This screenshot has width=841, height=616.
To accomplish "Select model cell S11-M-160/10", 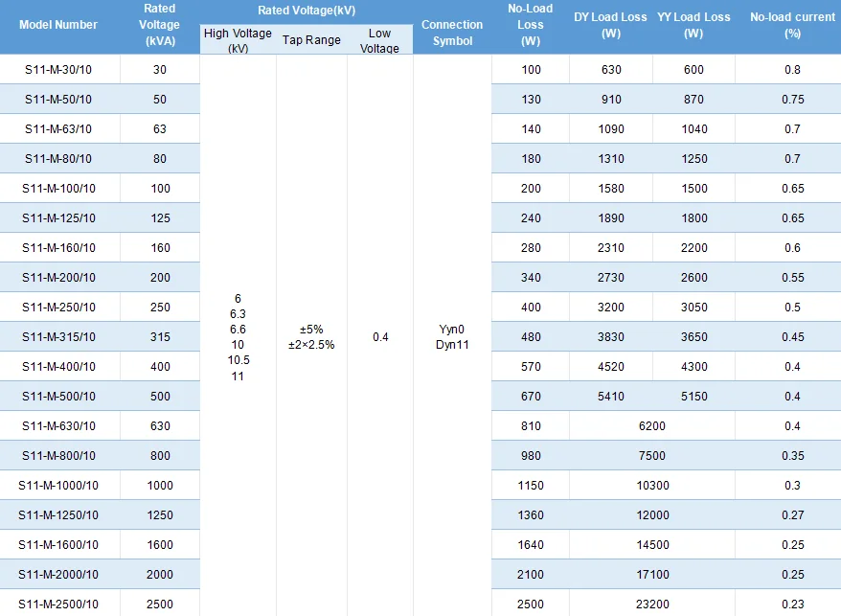I will 58,248.
